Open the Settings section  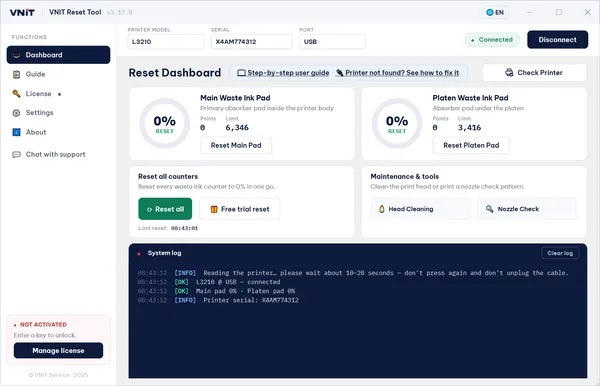(x=58, y=113)
